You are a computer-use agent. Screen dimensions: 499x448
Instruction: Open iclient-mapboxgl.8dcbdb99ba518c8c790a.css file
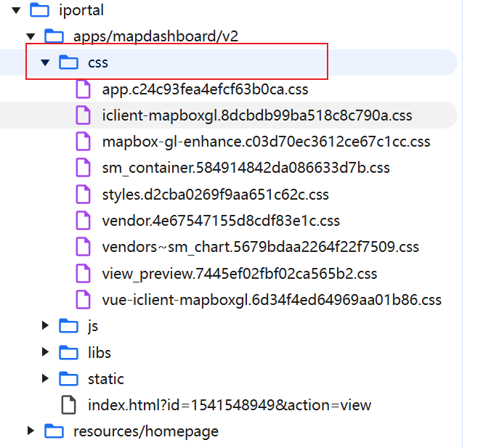(x=257, y=115)
